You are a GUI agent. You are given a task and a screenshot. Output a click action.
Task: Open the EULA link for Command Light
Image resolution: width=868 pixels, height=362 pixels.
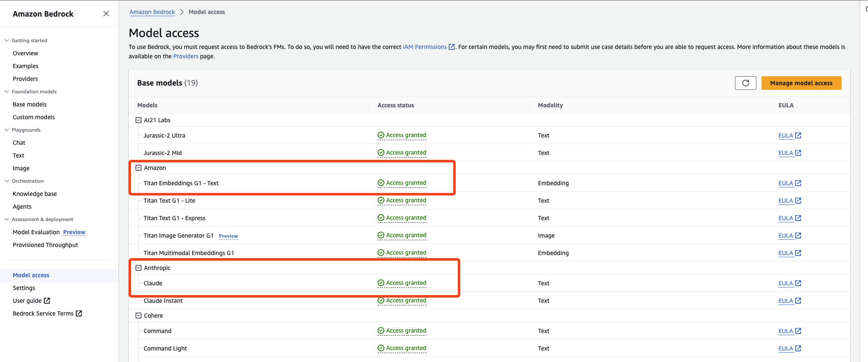click(x=790, y=348)
